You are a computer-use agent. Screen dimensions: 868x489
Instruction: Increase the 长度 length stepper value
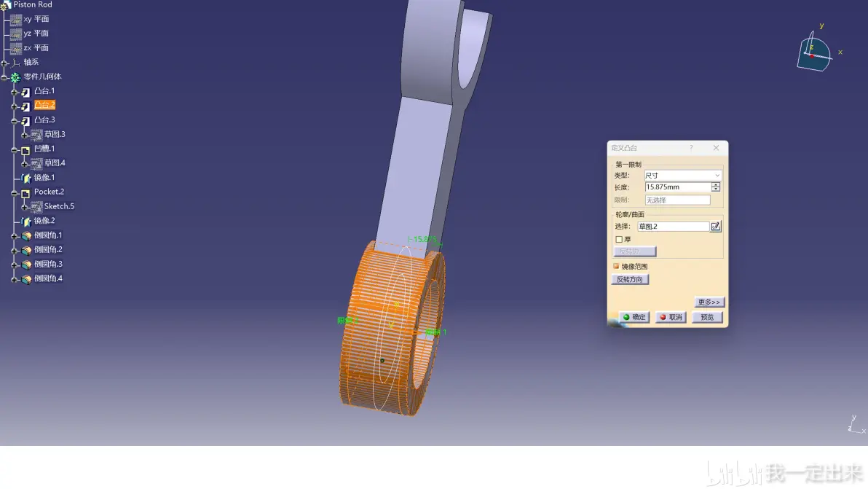pos(716,184)
